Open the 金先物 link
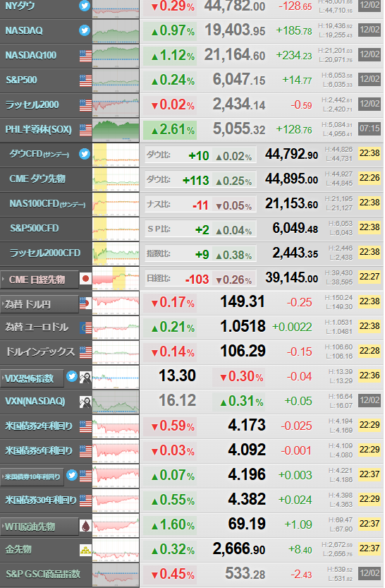Screen dimensions: 385x588 [x=18, y=550]
